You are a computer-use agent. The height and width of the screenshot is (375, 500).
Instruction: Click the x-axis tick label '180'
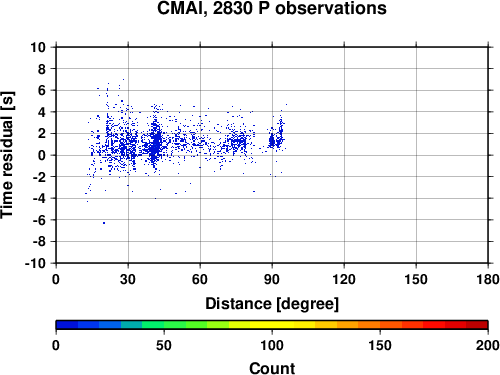coord(488,279)
